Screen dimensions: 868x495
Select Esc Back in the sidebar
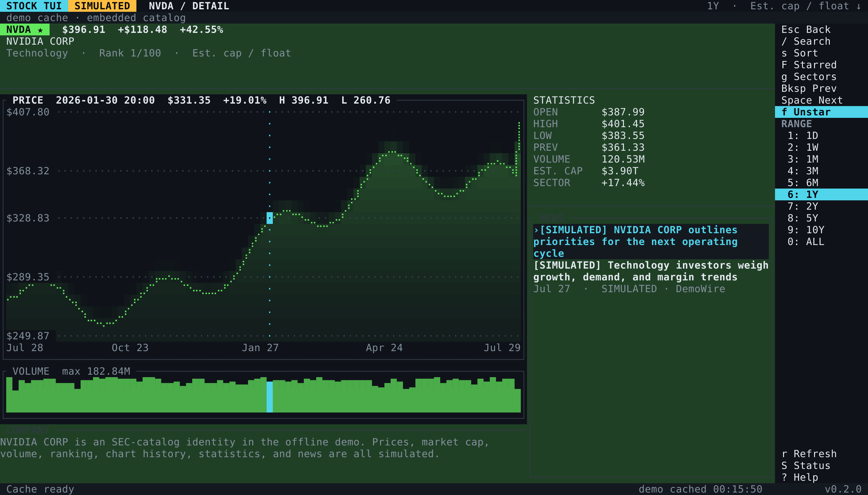[806, 29]
